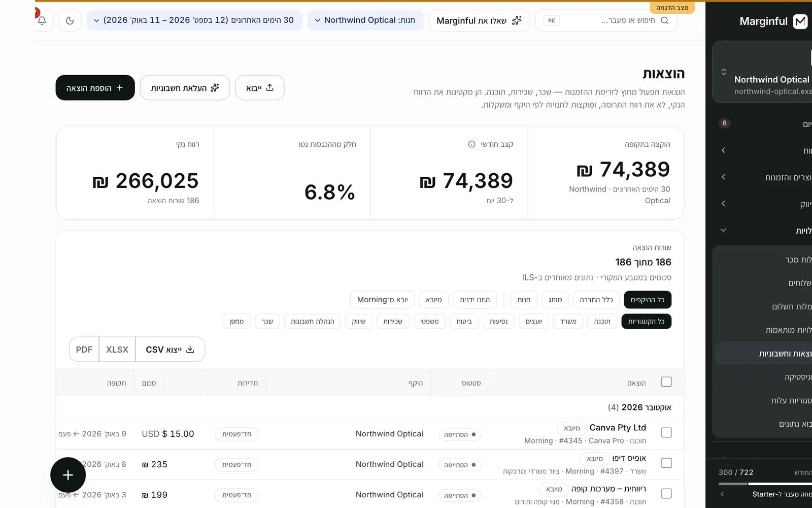Collapse the open sidebar section chevron
The width and height of the screenshot is (812, 508).
point(723,230)
